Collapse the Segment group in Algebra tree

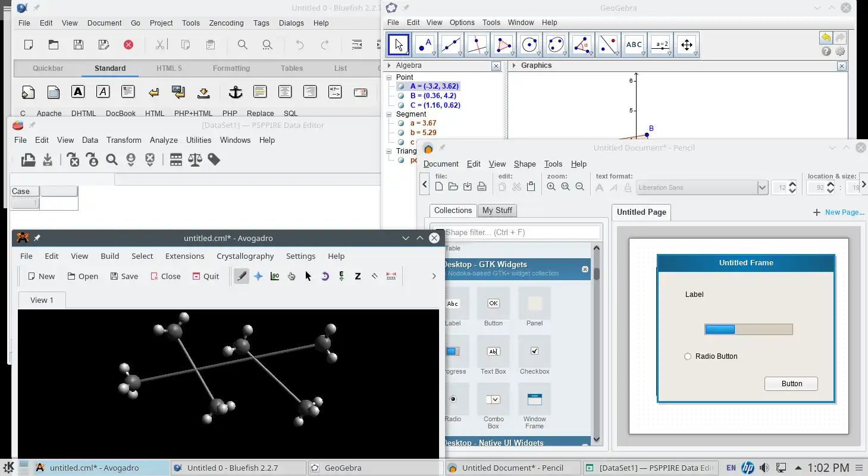pyautogui.click(x=389, y=114)
